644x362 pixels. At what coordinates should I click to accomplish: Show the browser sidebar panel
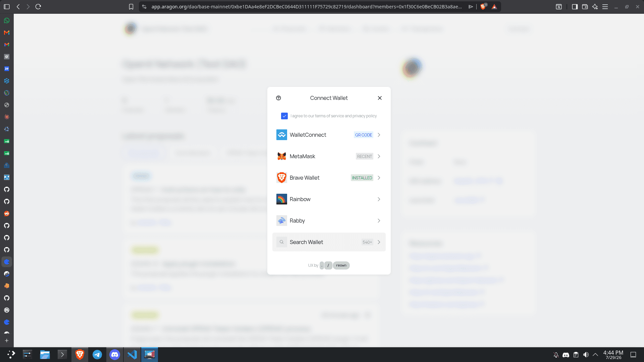(x=575, y=7)
